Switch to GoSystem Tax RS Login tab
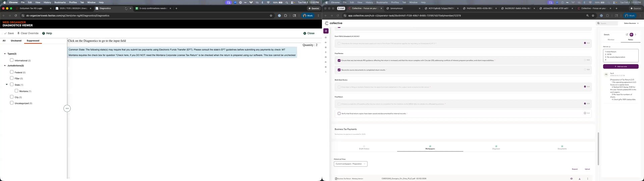644x181 pixels. point(33,8)
